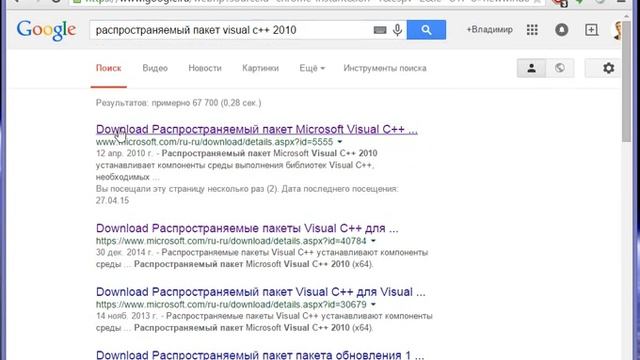This screenshot has height=360, width=640.
Task: Switch to the Картинки tab
Action: coord(260,68)
